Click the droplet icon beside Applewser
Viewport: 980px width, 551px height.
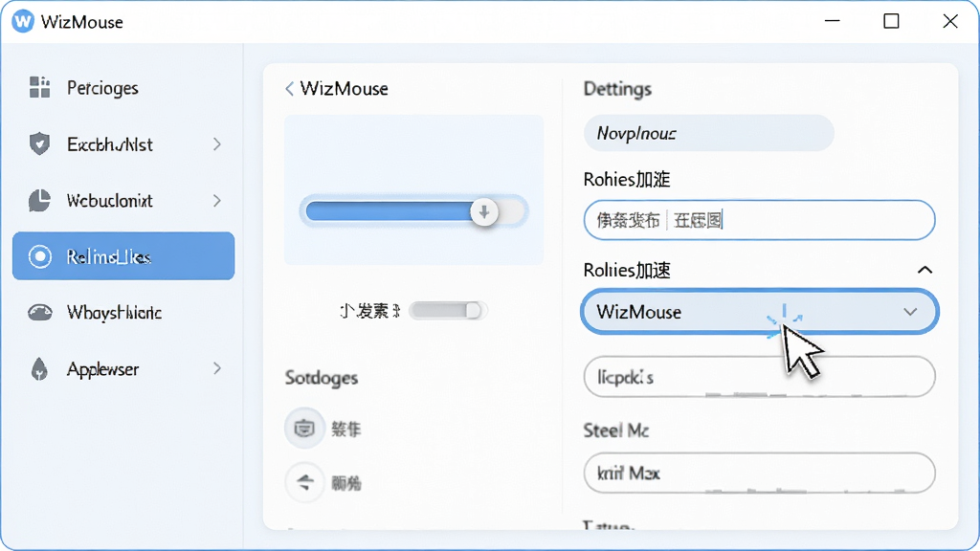point(39,369)
